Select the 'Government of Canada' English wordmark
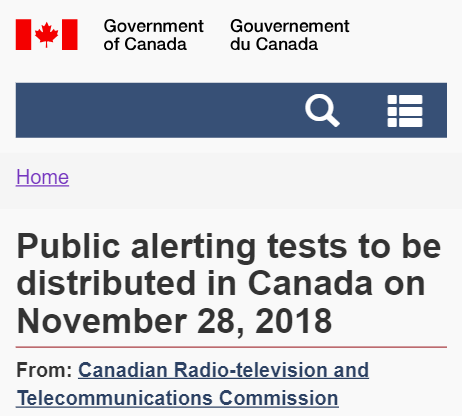 tap(153, 35)
